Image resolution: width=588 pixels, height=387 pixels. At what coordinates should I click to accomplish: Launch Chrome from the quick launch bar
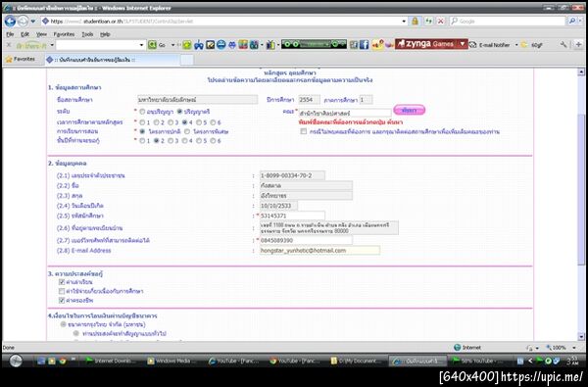63,362
